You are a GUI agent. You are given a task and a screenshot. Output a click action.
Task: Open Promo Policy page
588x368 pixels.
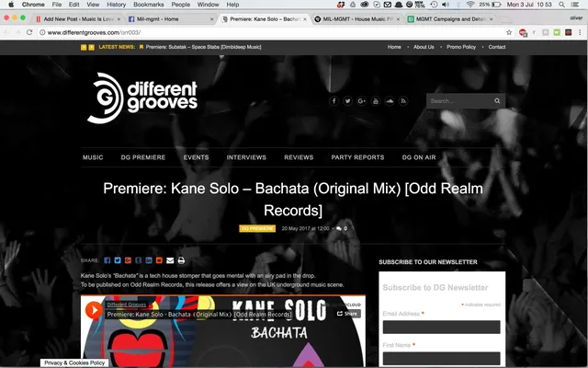coord(461,47)
